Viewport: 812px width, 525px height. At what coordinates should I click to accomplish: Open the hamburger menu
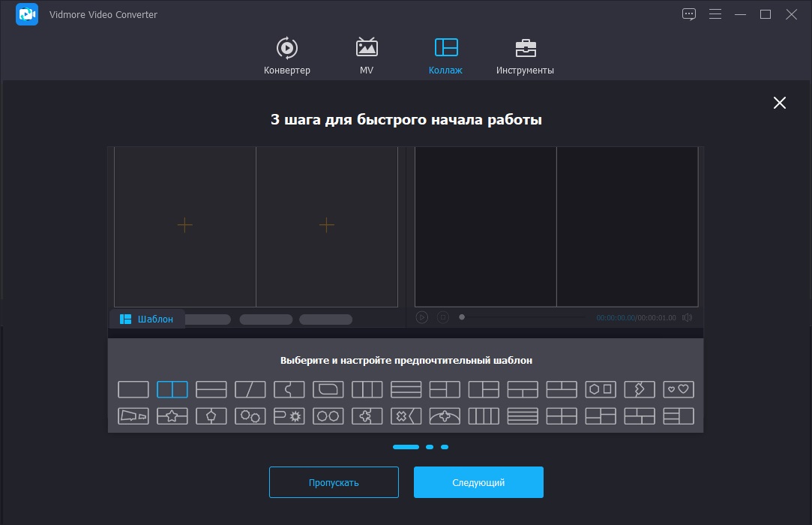point(715,13)
